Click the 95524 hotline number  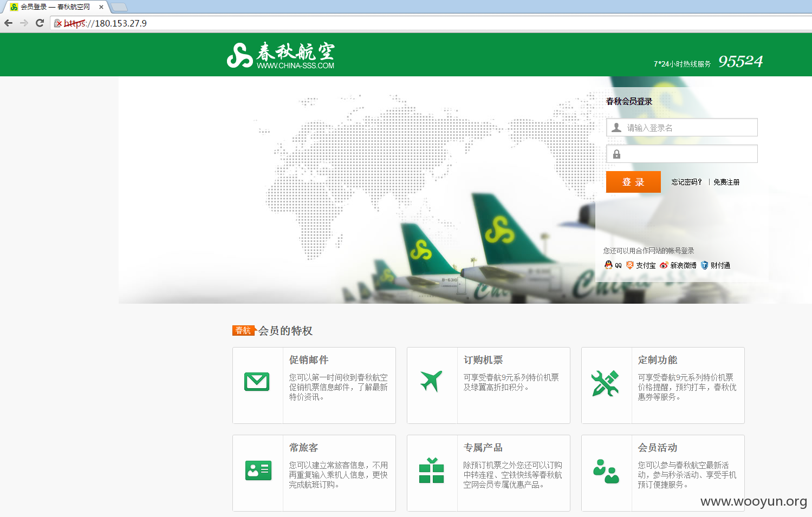pyautogui.click(x=740, y=61)
